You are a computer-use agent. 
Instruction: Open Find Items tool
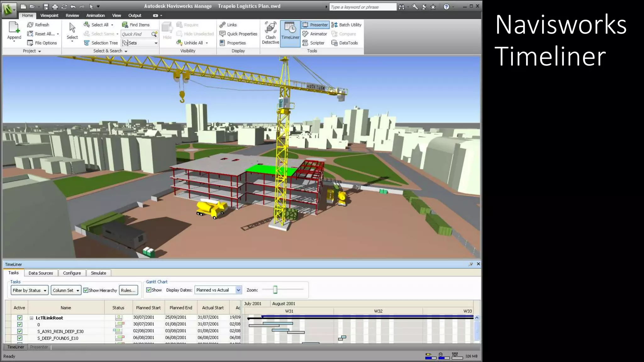(136, 25)
